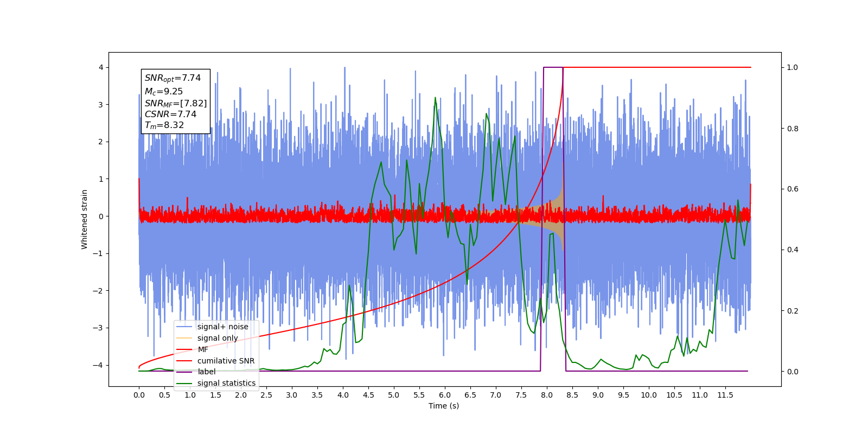
Task: Click the 'label' legend entry
Action: [x=207, y=372]
